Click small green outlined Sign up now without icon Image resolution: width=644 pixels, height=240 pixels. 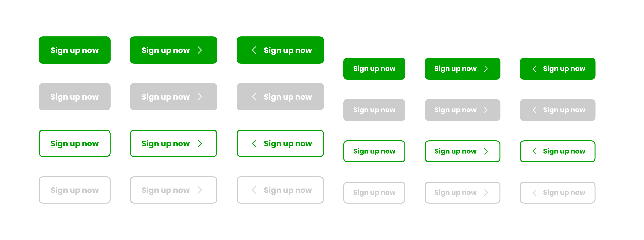pos(374,151)
